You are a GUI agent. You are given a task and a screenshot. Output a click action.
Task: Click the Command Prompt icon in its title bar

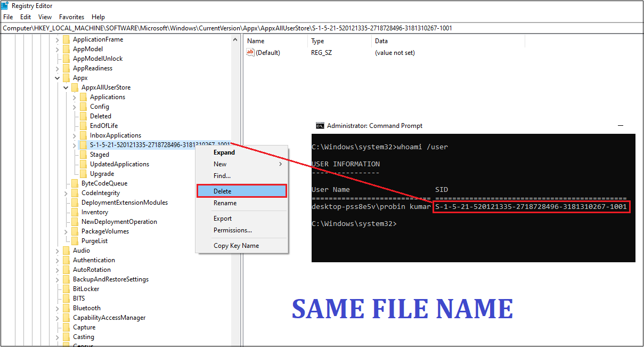point(320,126)
